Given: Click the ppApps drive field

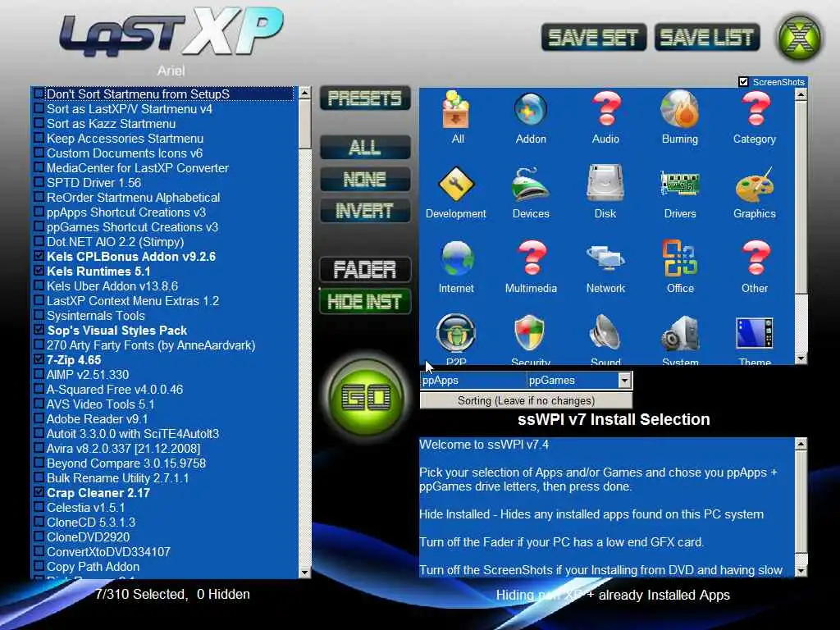Looking at the screenshot, I should coord(473,381).
